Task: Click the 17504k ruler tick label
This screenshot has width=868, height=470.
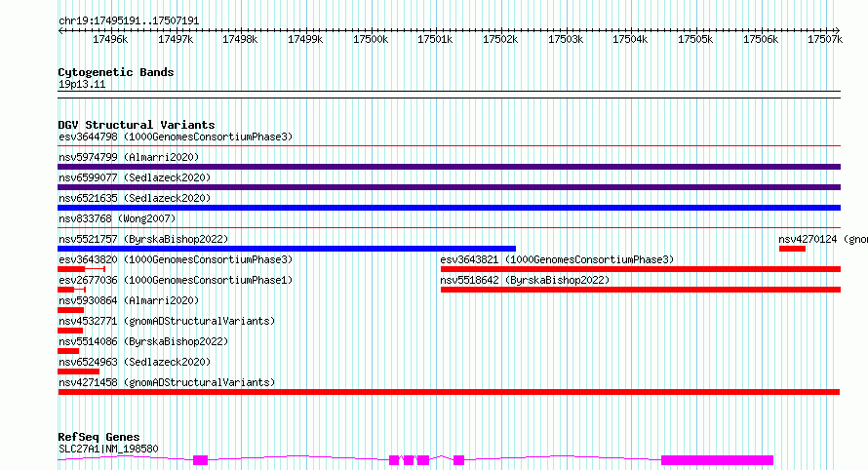Action: 629,39
